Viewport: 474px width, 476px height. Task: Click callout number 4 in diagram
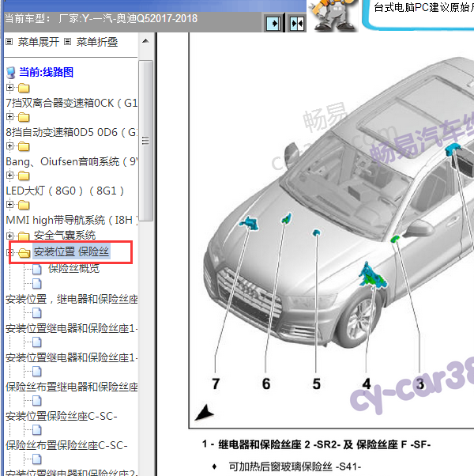(x=367, y=383)
